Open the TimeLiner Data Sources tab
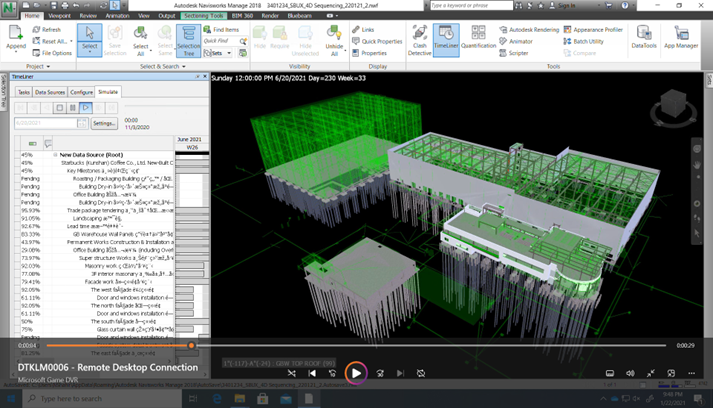 [50, 92]
